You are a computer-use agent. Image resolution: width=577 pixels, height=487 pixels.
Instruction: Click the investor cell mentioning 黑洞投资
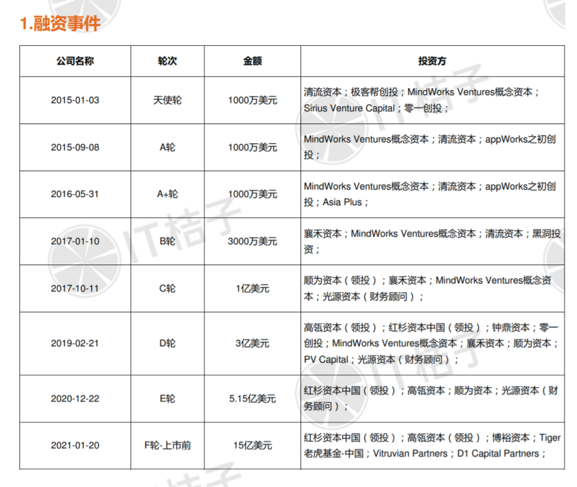(x=432, y=241)
